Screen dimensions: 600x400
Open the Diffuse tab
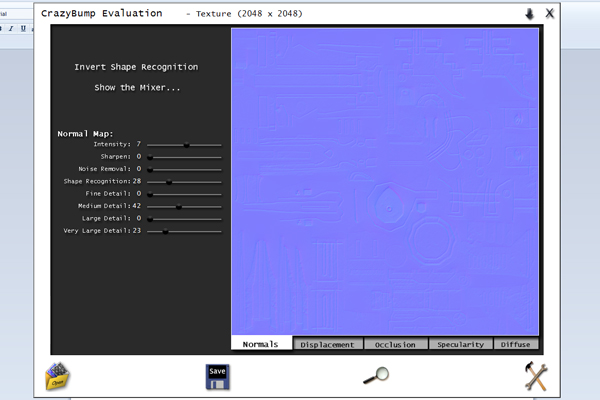516,344
